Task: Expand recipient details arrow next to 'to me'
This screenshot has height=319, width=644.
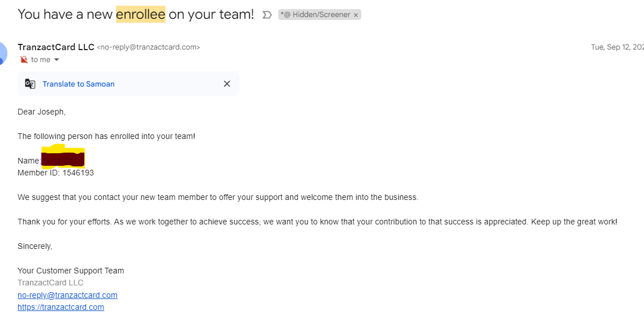Action: coord(57,60)
